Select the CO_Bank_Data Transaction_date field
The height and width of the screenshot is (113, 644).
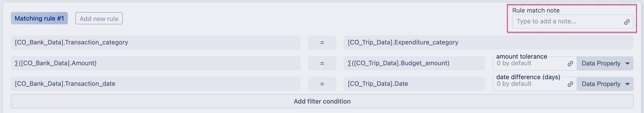tap(155, 84)
